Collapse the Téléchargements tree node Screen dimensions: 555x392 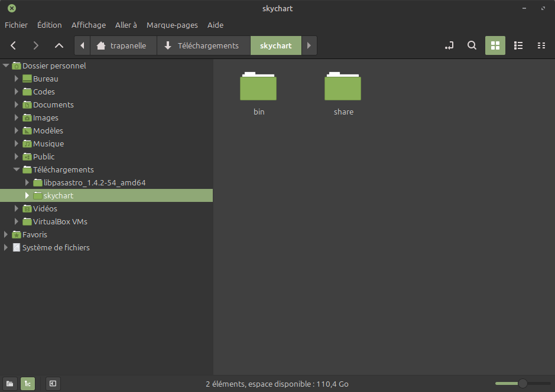pyautogui.click(x=17, y=169)
